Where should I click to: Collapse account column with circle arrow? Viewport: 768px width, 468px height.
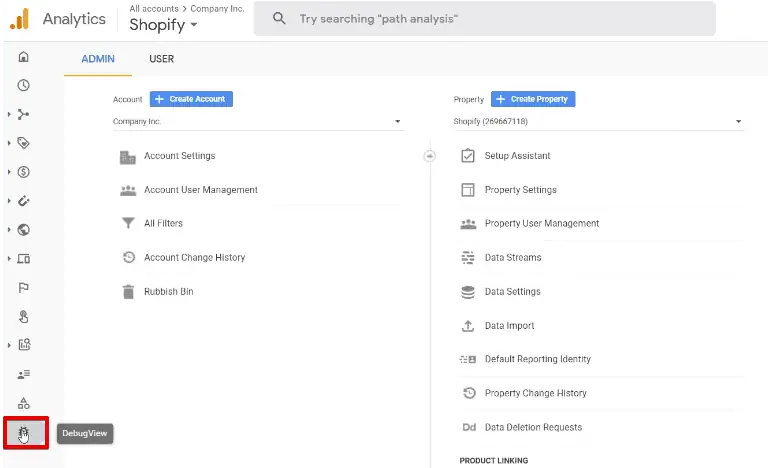pos(430,156)
